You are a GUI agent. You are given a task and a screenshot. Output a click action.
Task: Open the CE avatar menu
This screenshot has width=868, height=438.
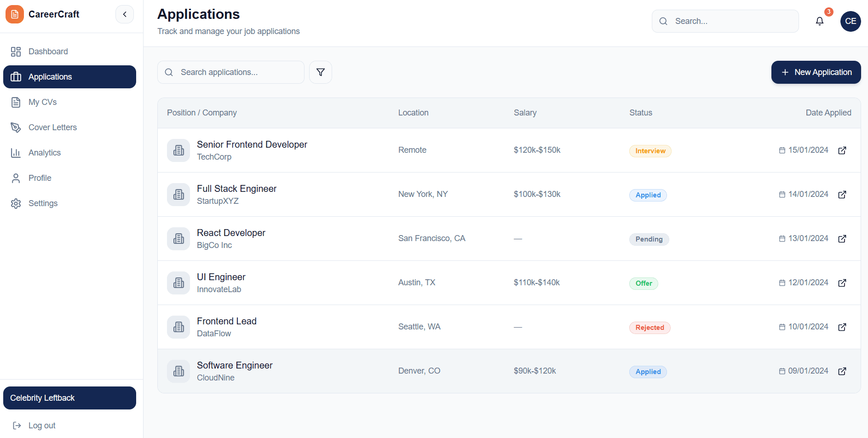pos(851,21)
